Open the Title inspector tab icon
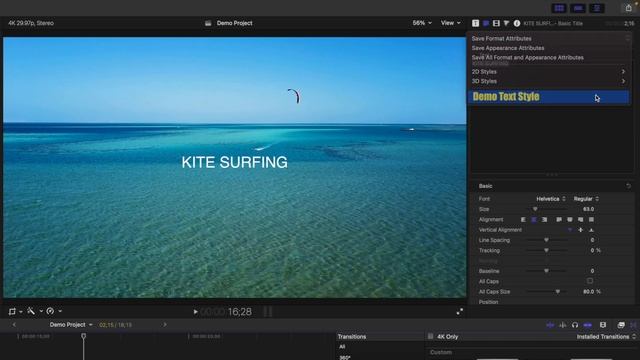 (x=476, y=23)
